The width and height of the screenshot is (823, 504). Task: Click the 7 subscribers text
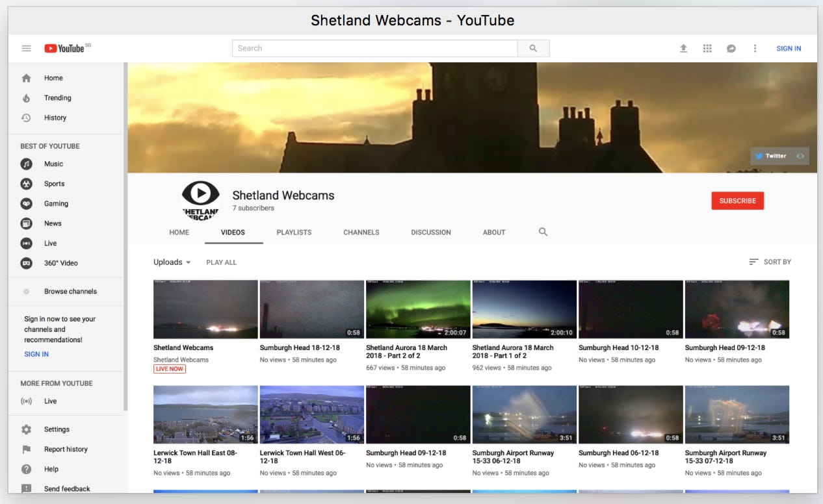[254, 208]
